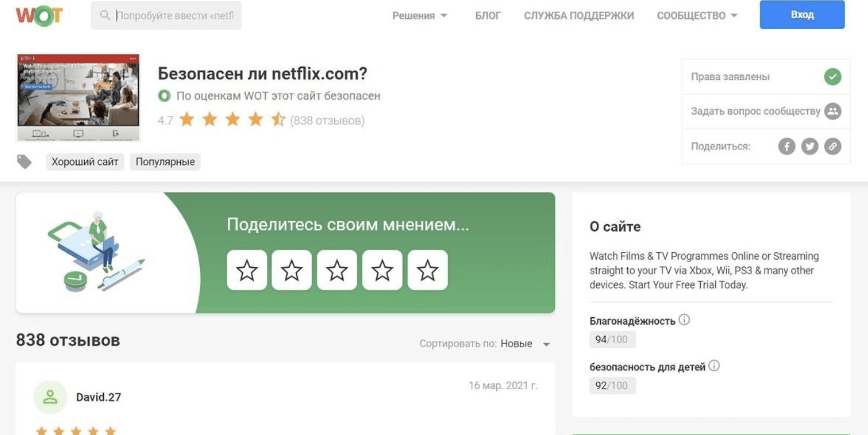
Task: Rate three stars in the opinion box
Action: click(x=337, y=270)
